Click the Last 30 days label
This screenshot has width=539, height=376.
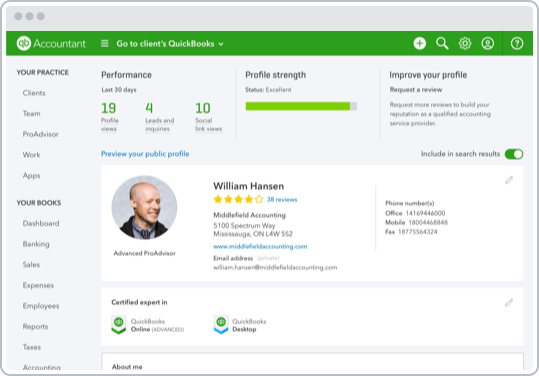tap(119, 90)
